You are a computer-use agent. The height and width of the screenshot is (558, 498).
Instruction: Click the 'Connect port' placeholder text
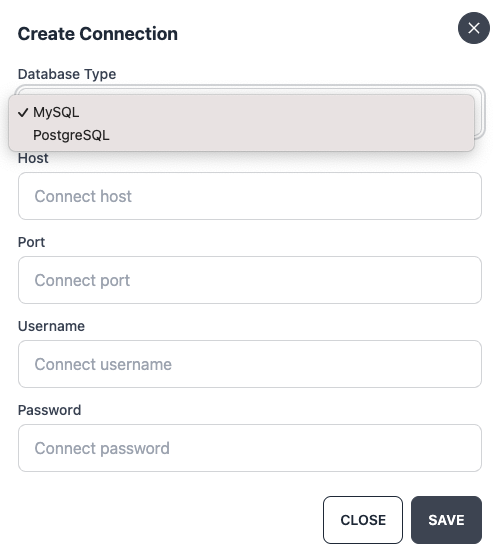[x=82, y=280]
